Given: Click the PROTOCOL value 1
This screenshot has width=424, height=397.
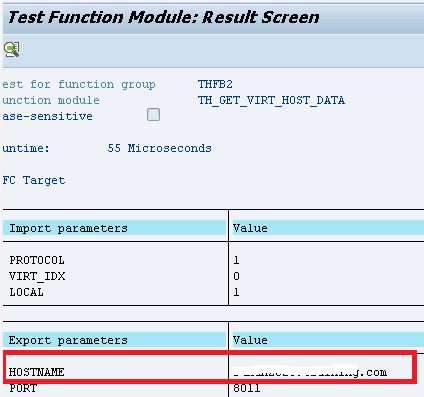Looking at the screenshot, I should [x=236, y=260].
